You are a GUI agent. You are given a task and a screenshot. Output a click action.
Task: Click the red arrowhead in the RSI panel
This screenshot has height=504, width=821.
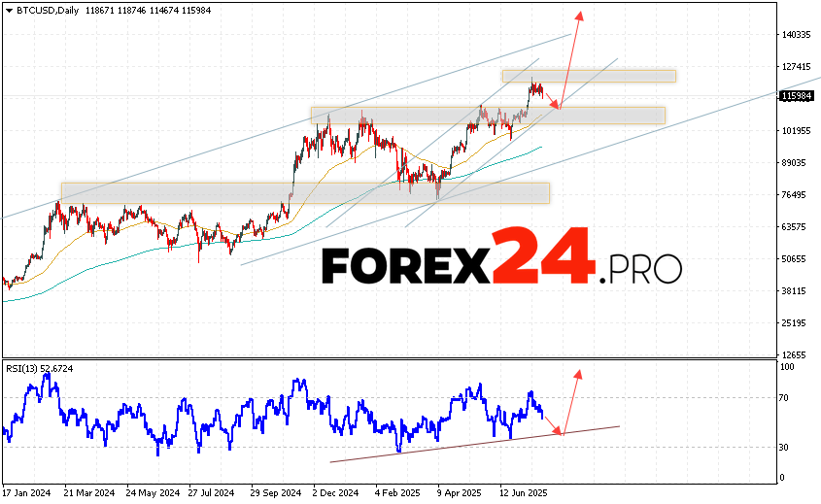pos(578,373)
